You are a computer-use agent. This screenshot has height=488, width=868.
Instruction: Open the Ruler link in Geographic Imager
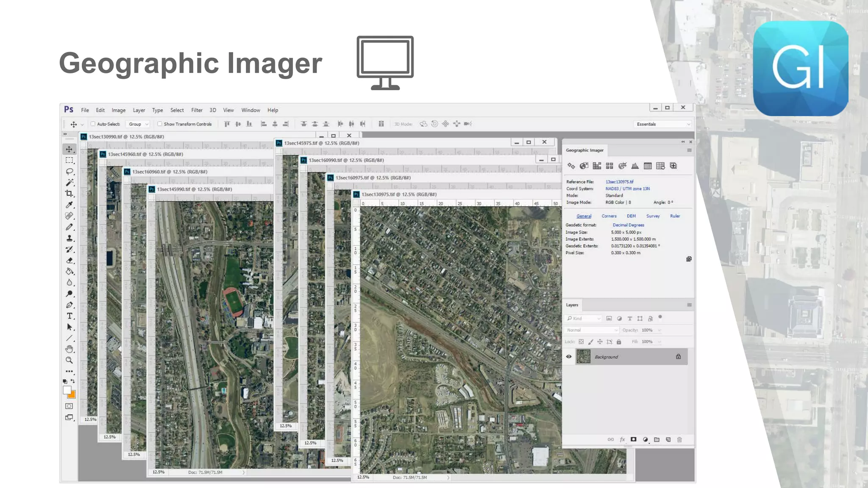pyautogui.click(x=675, y=216)
